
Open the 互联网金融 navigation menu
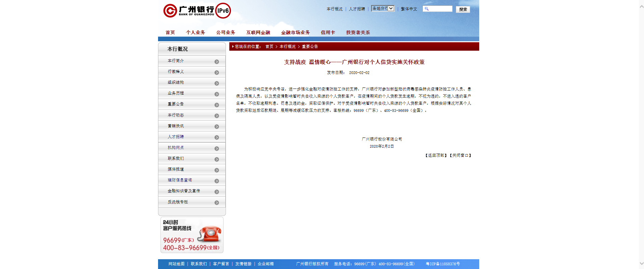[x=258, y=32]
